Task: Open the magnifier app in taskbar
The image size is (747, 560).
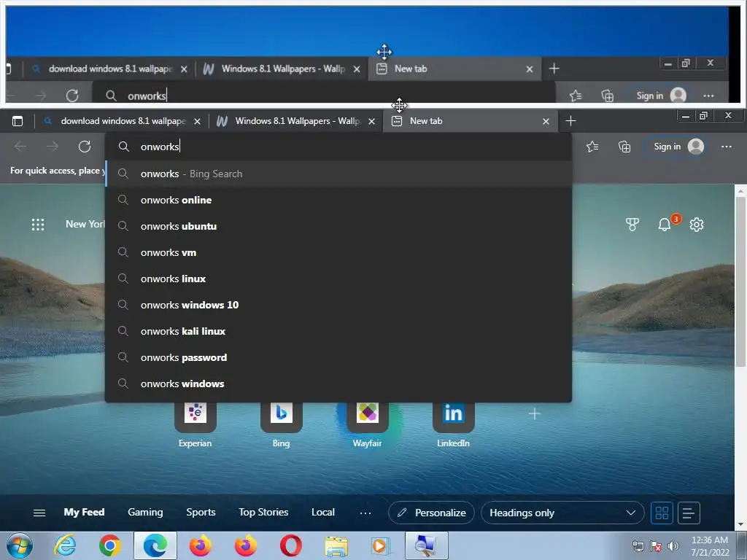Action: pyautogui.click(x=426, y=545)
